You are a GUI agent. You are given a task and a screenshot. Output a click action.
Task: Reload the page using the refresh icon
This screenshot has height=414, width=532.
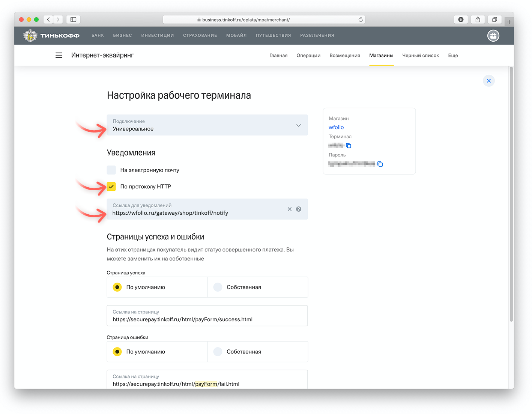361,20
